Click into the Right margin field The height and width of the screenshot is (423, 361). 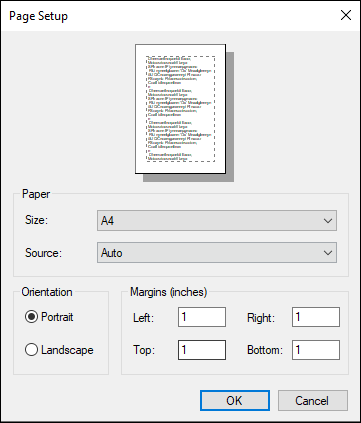pyautogui.click(x=316, y=317)
